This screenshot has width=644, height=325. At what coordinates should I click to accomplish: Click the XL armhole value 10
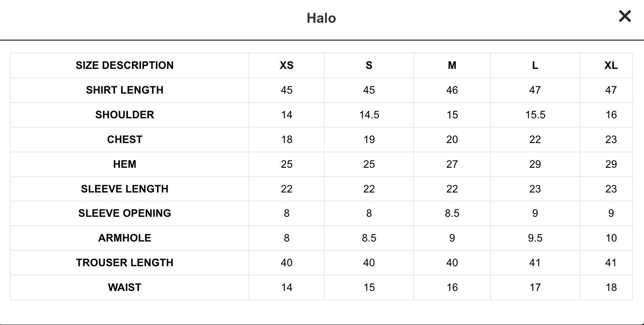click(611, 238)
